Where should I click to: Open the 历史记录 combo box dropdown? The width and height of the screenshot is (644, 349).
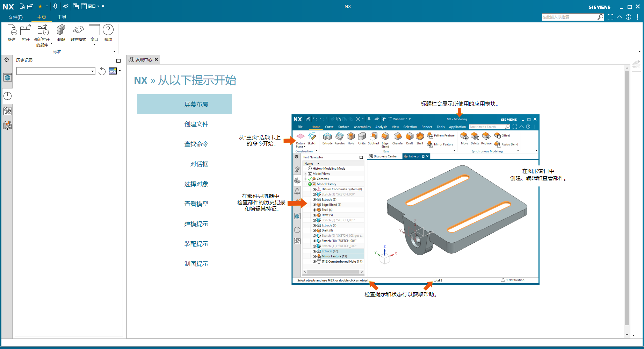point(92,71)
